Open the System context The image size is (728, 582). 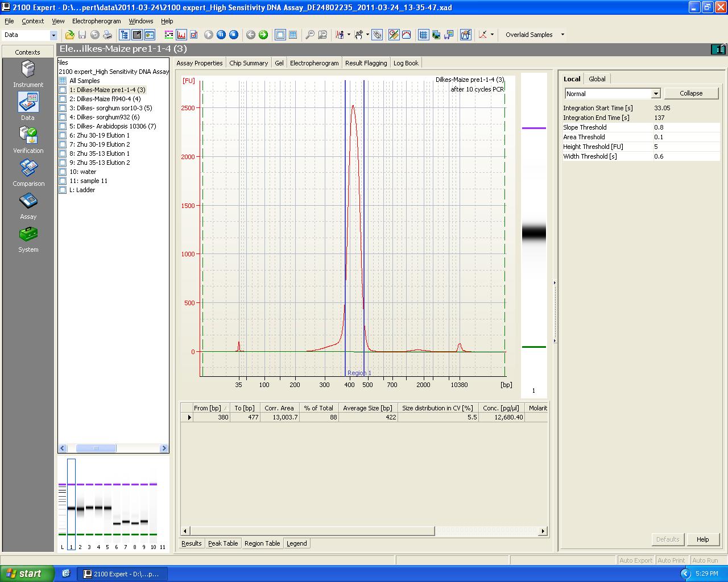[28, 239]
